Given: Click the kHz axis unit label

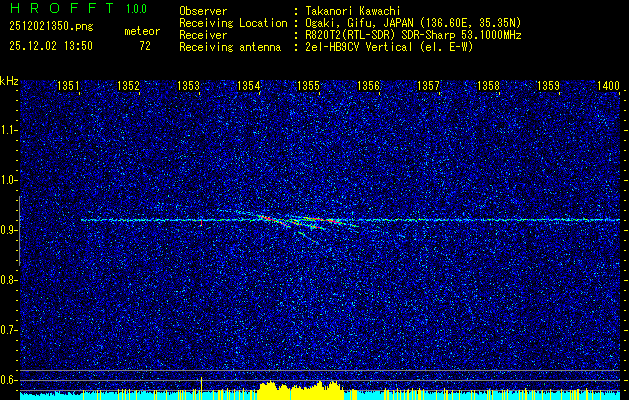Looking at the screenshot, I should point(9,81).
